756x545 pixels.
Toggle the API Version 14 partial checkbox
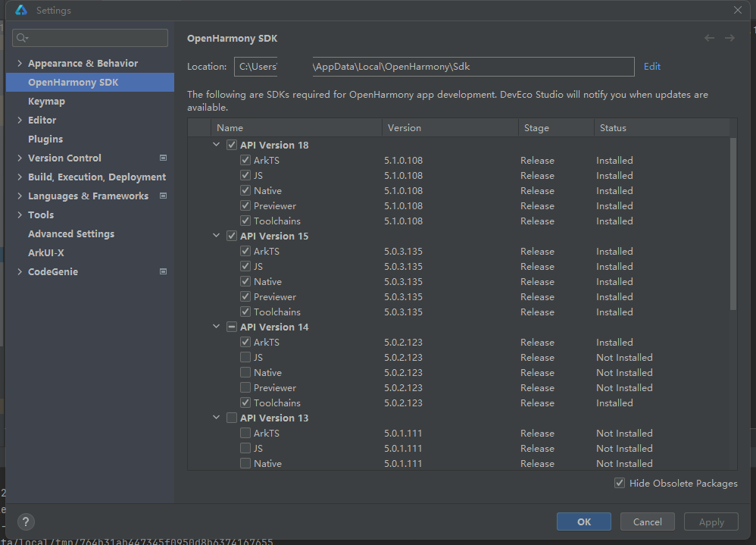click(x=232, y=327)
